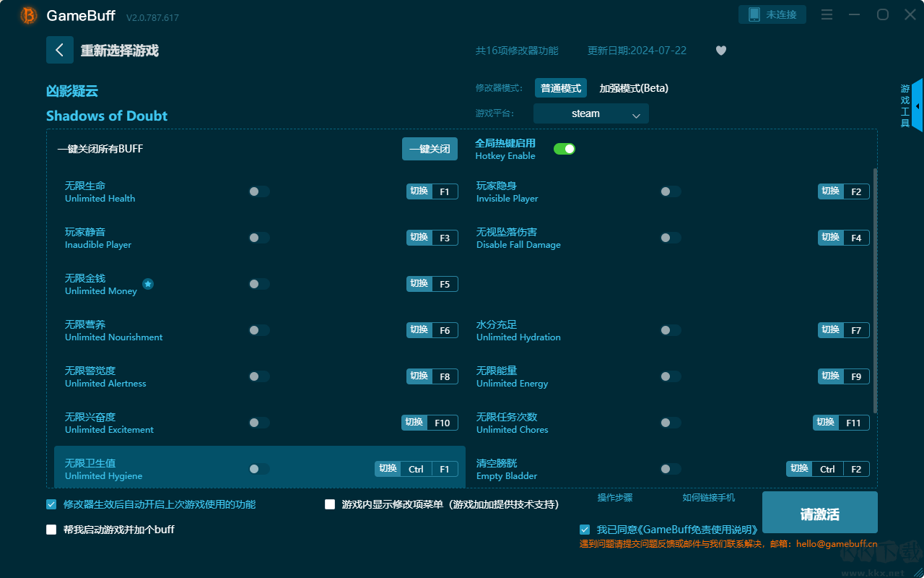Open the hamburger menu icon
This screenshot has width=924, height=578.
coord(827,14)
